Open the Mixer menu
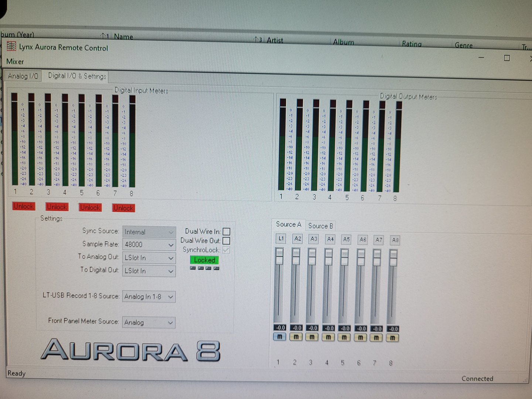Image resolution: width=532 pixels, height=399 pixels. coord(15,62)
